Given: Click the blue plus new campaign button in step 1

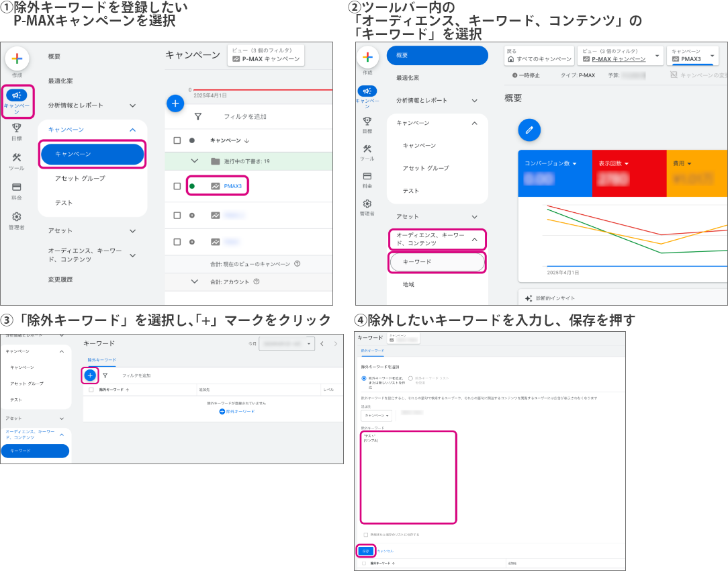Looking at the screenshot, I should [x=175, y=103].
